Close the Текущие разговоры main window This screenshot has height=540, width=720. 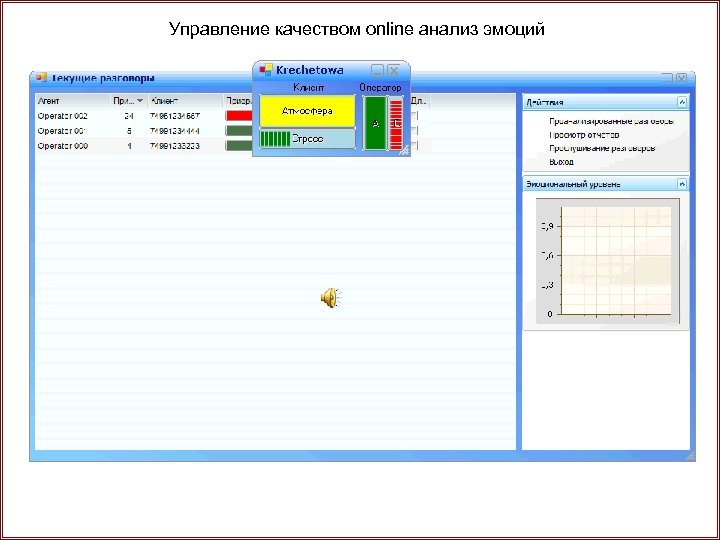pyautogui.click(x=681, y=78)
